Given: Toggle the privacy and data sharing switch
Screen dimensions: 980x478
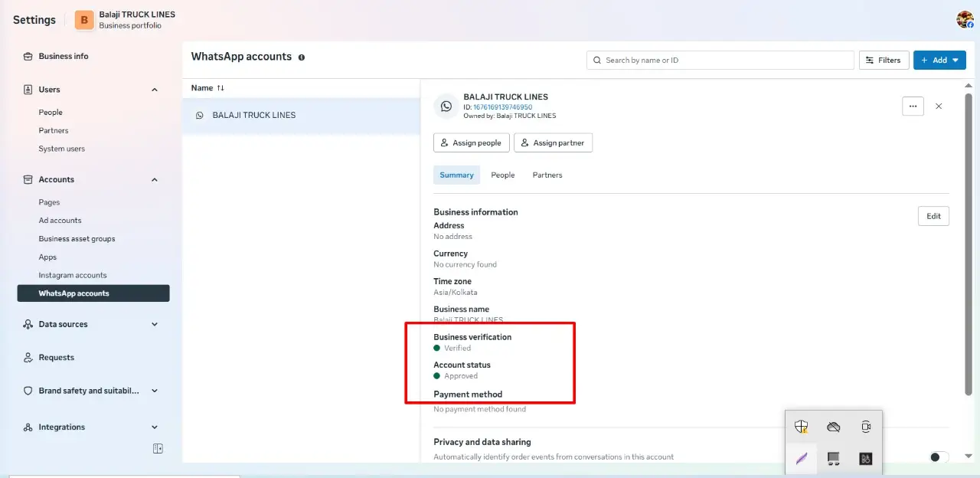Looking at the screenshot, I should coord(938,457).
